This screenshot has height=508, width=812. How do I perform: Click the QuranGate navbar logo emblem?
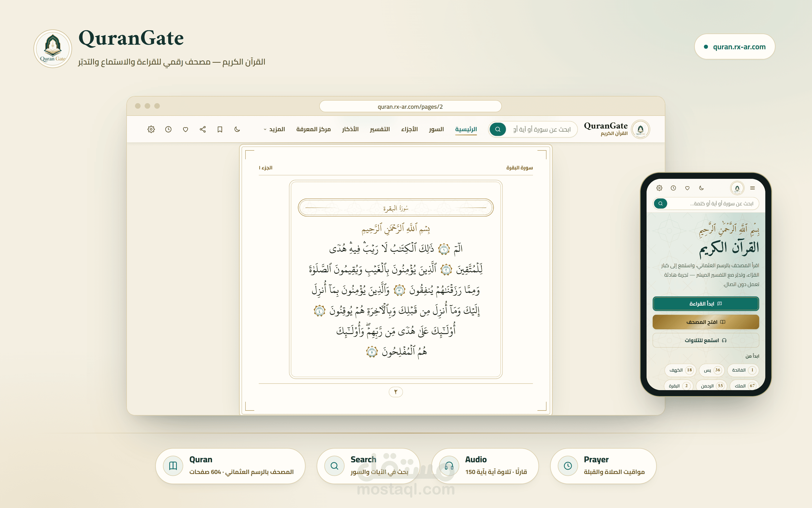click(x=640, y=129)
